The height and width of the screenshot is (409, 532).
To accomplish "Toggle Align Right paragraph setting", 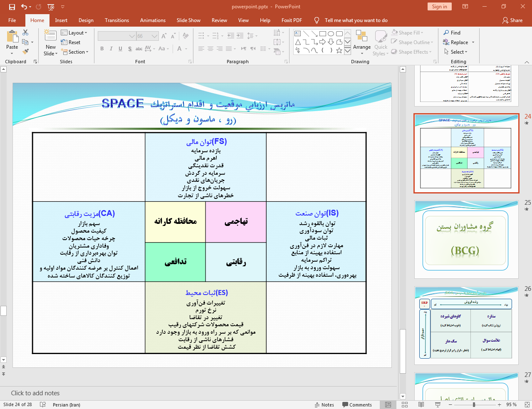I will 220,49.
